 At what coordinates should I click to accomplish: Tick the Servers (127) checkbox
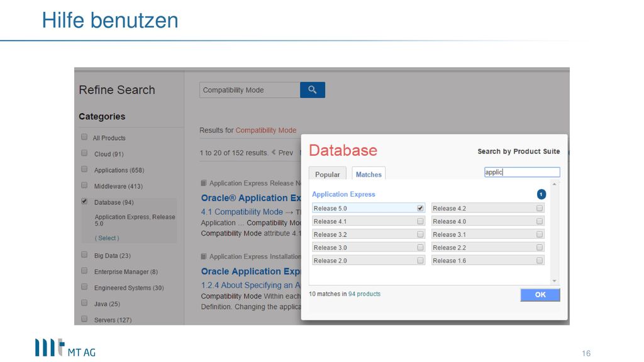point(84,319)
